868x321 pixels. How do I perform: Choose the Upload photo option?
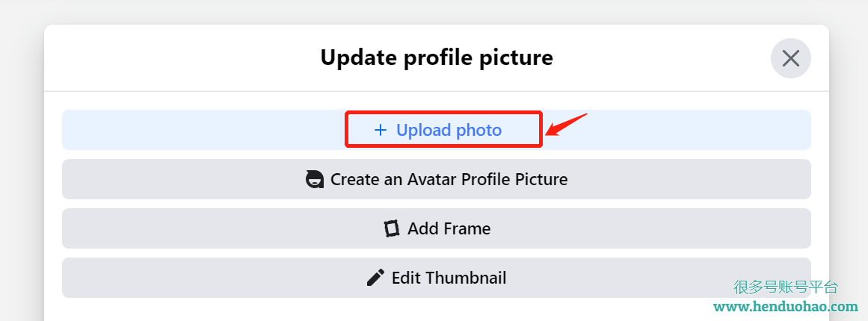tap(436, 130)
